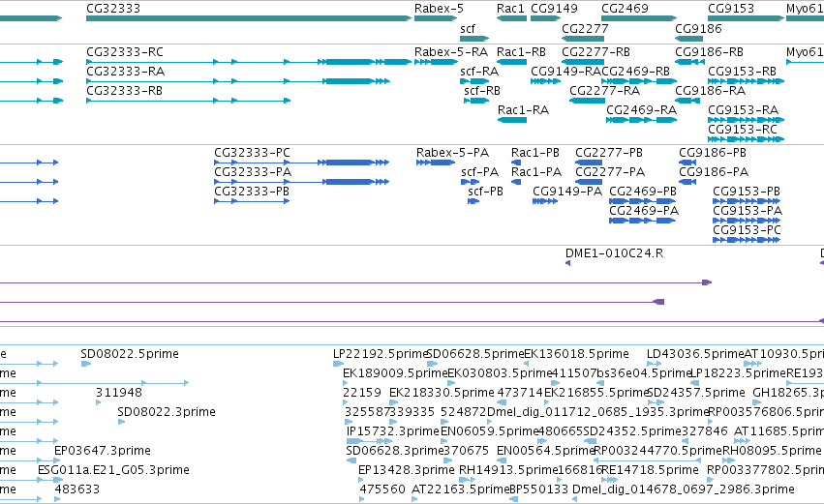
Task: Select transcript scf-RB
Action: 482,90
